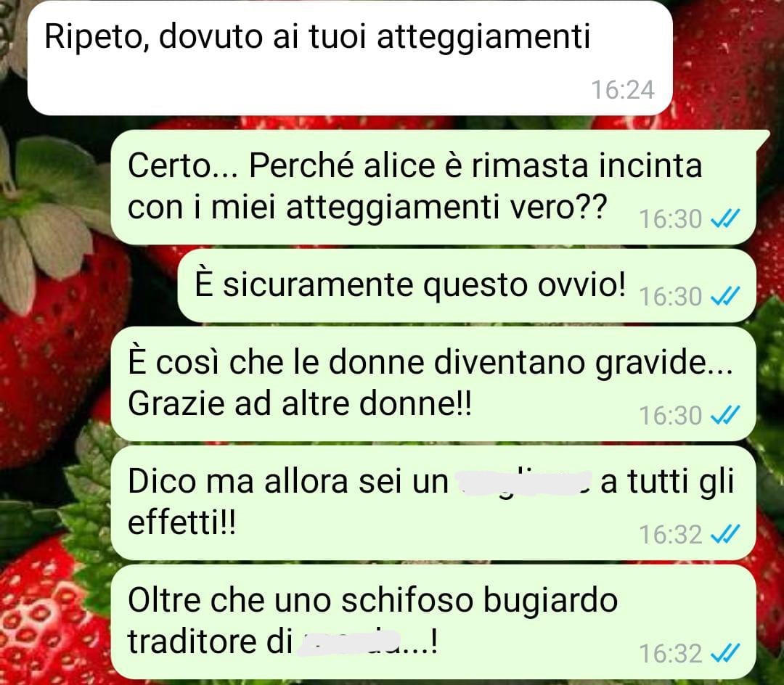This screenshot has height=685, width=784.
Task: Tap the 'Ripeto, dovuto ai tuoi atteggiamenti' message
Action: coord(349,58)
